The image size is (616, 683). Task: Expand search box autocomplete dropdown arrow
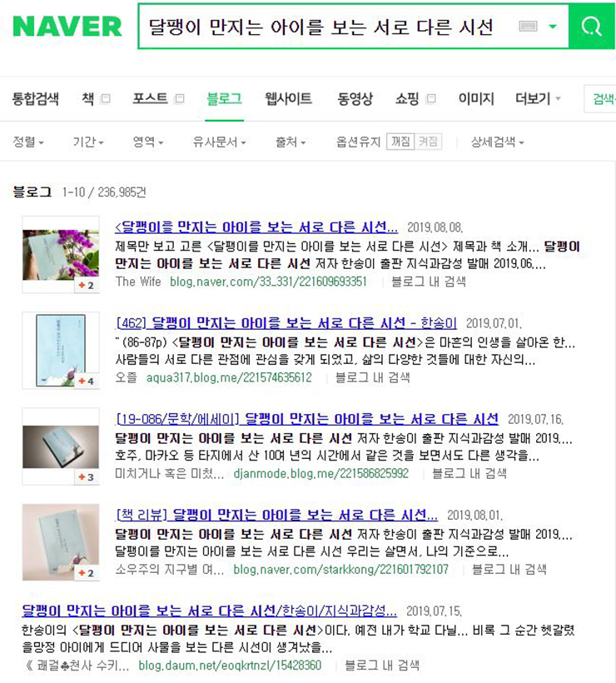coord(553,27)
